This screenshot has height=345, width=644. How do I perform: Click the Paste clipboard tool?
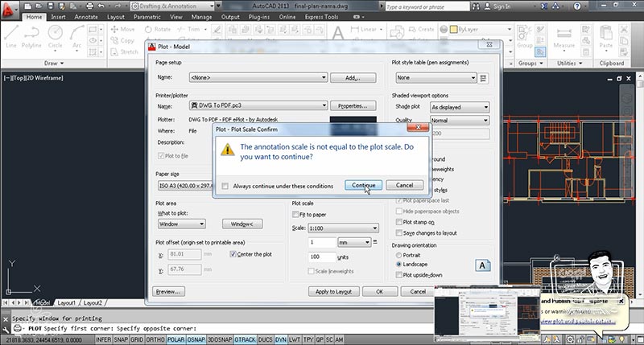[x=606, y=37]
